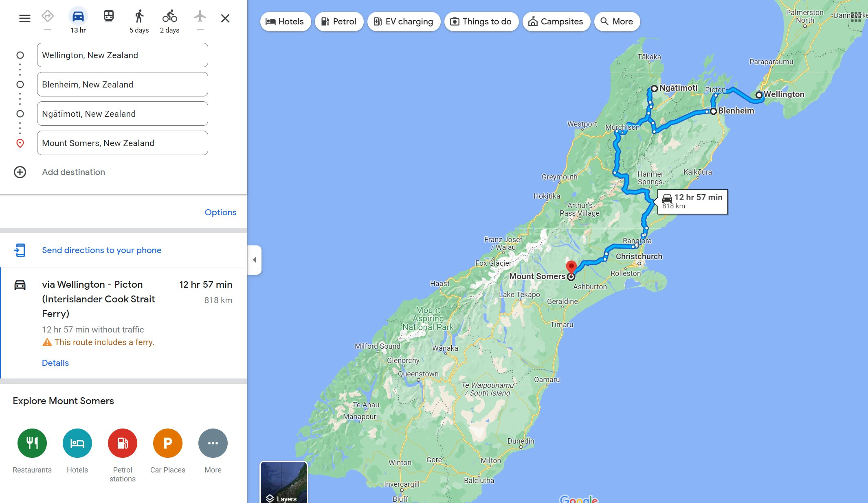
Task: Filter map by Hotels chip
Action: (285, 22)
